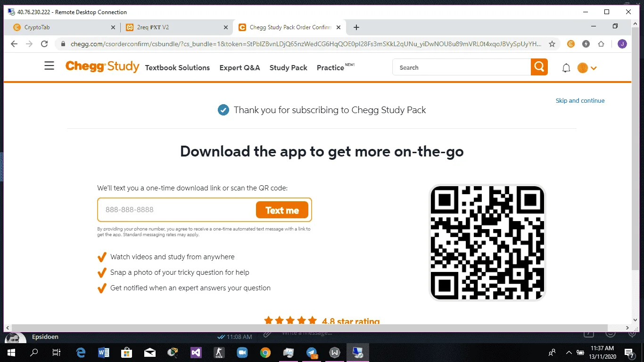This screenshot has height=362, width=644.
Task: Switch to the 2req PXT V2 tab
Action: pos(176,27)
